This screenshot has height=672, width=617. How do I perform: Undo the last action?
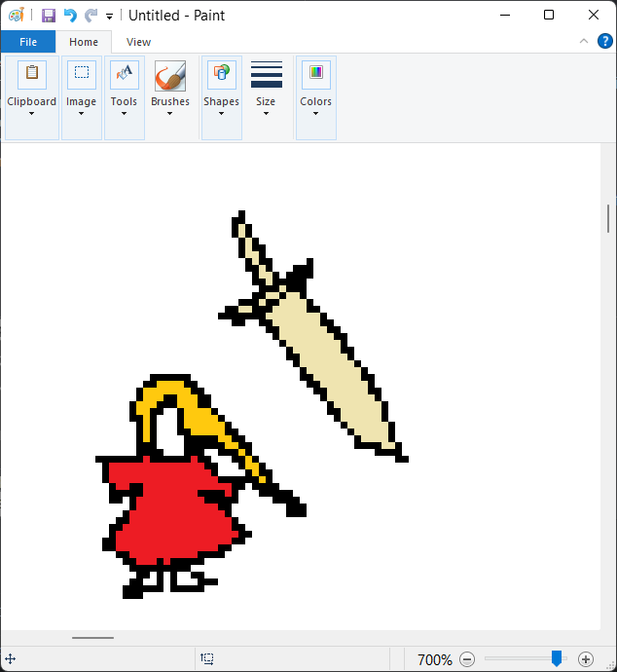pyautogui.click(x=70, y=16)
